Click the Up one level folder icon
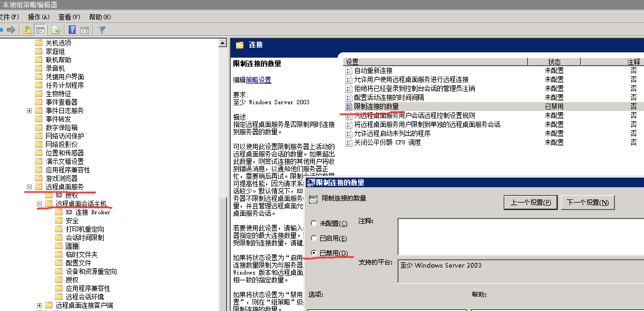The height and width of the screenshot is (311, 644). click(28, 30)
